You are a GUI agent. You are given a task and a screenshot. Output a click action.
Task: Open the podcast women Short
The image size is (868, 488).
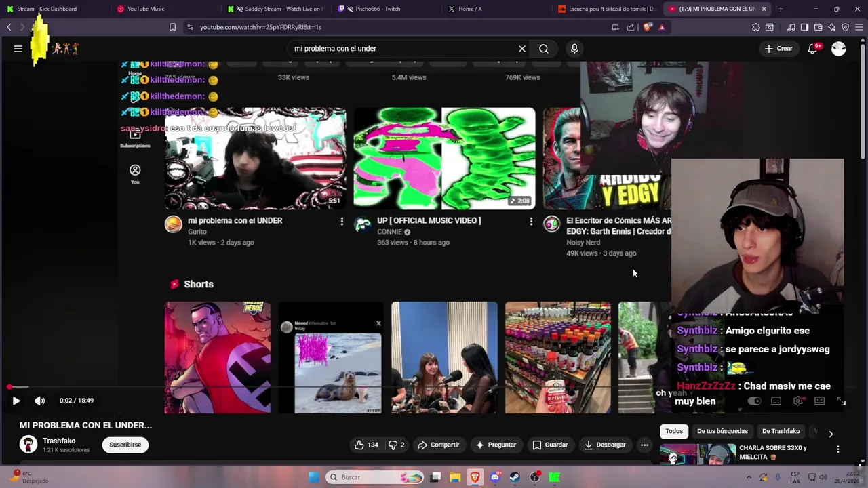click(444, 357)
